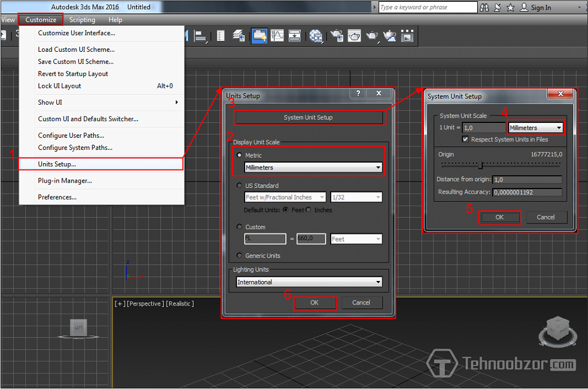The width and height of the screenshot is (588, 389).
Task: Click Cancel in Units Setup dialog
Action: point(361,303)
